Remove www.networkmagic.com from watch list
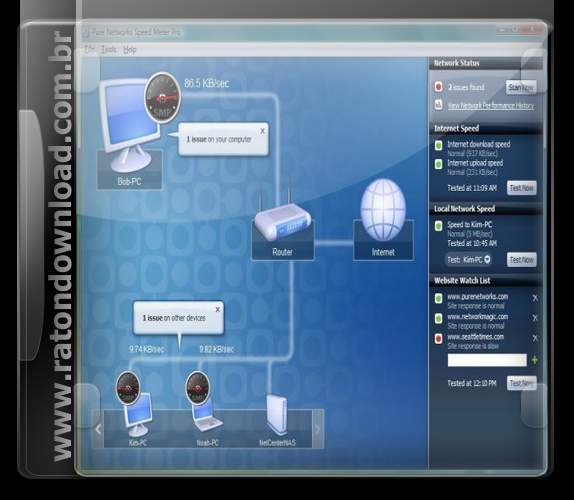 (535, 318)
